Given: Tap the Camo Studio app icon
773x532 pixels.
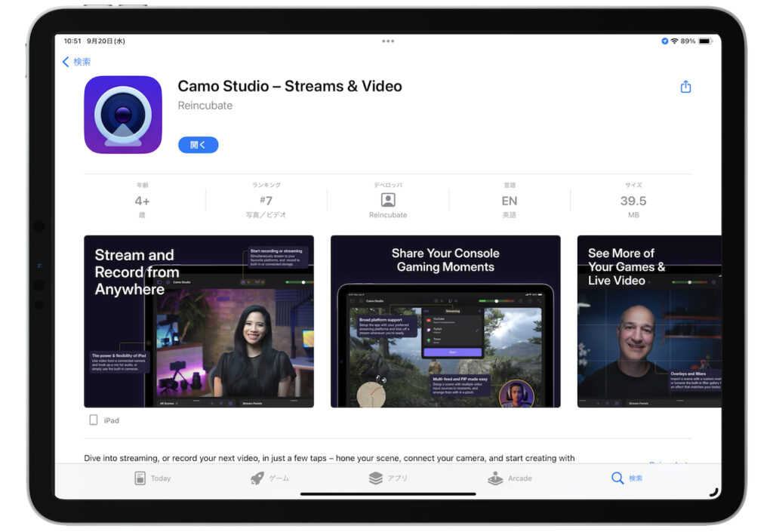Looking at the screenshot, I should (x=123, y=115).
